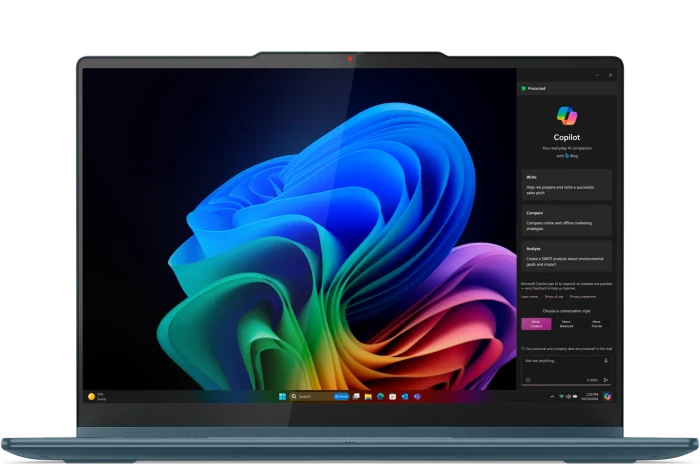Click the battery tray icon
This screenshot has width=700, height=464.
(575, 397)
